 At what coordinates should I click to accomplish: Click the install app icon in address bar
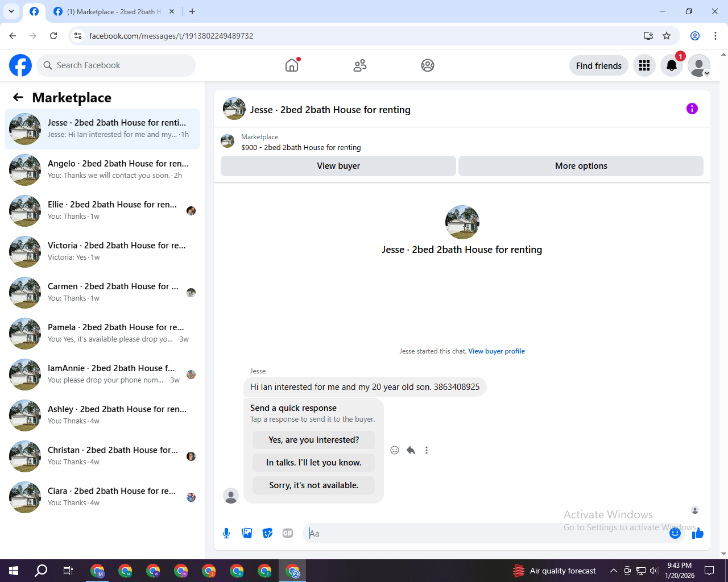[x=648, y=36]
